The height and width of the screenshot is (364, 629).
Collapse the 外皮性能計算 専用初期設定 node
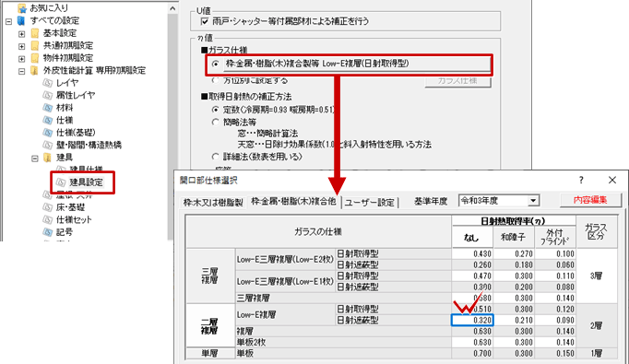[21, 71]
